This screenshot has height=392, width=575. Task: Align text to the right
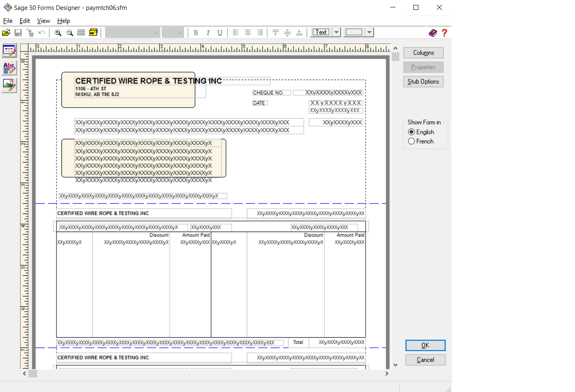260,33
